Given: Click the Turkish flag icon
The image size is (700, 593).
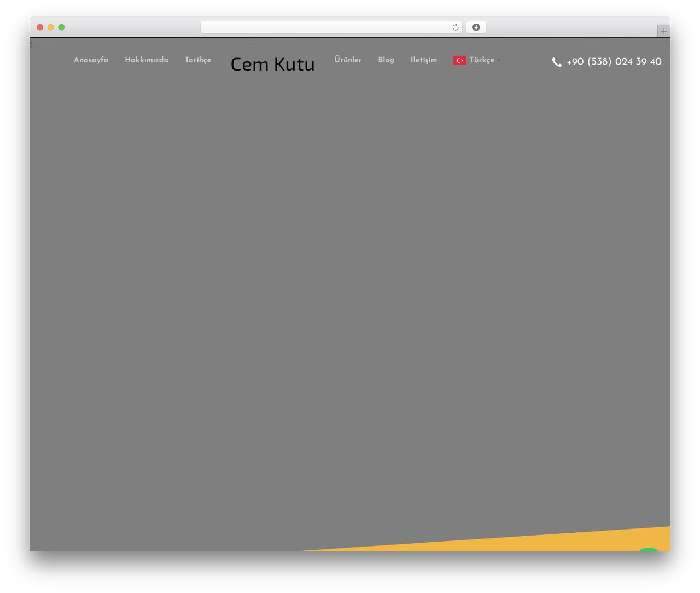Looking at the screenshot, I should pyautogui.click(x=459, y=60).
